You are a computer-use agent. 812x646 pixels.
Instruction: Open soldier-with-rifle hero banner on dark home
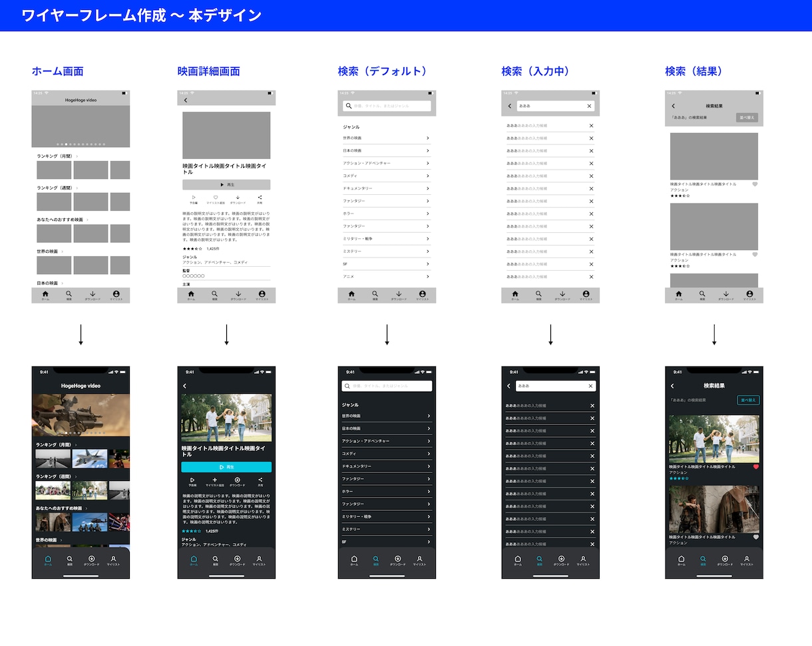click(x=81, y=415)
